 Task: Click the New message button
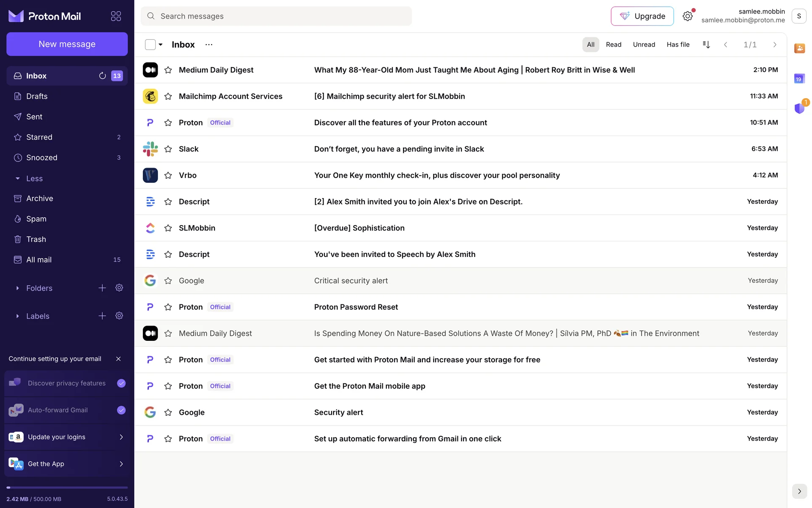point(67,44)
